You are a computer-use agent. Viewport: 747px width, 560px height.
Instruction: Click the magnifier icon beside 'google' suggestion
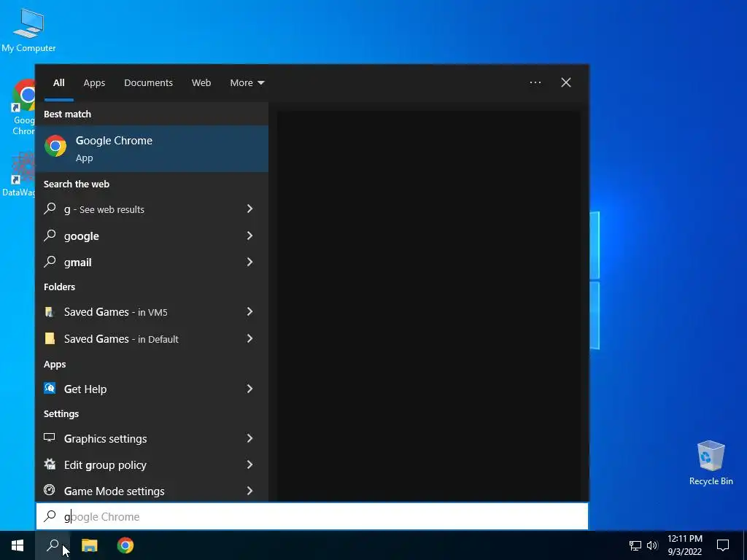pyautogui.click(x=50, y=236)
